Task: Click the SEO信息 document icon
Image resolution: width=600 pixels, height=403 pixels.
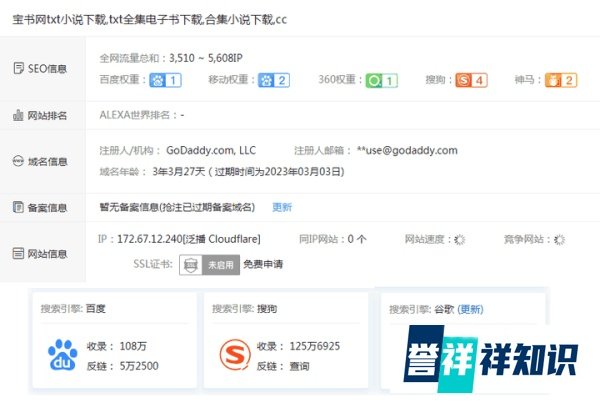Action: [x=18, y=68]
